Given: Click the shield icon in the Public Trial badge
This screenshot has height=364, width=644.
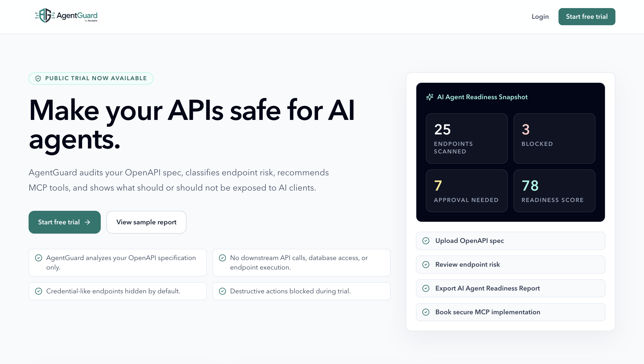Looking at the screenshot, I should [38, 79].
